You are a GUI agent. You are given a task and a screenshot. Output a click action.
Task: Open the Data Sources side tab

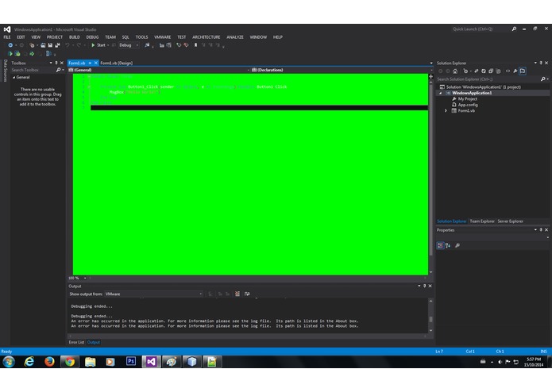(x=5, y=71)
